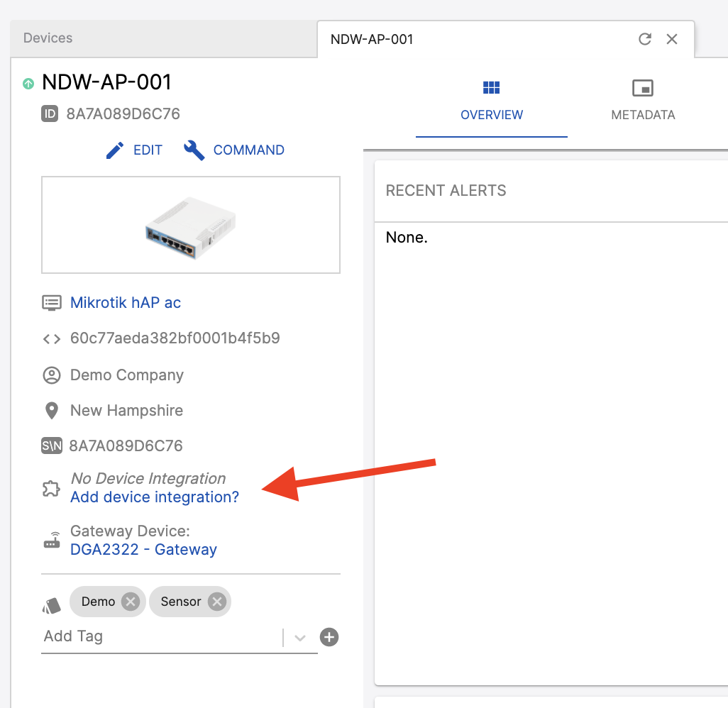Expand the Add Tag dropdown chevron

pos(300,638)
